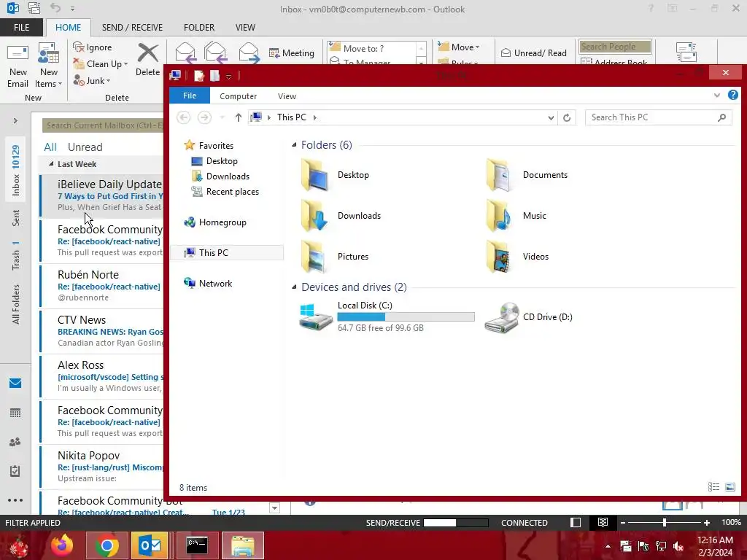Click the Search People field in Outlook
Viewport: 747px width, 560px height.
pos(615,47)
